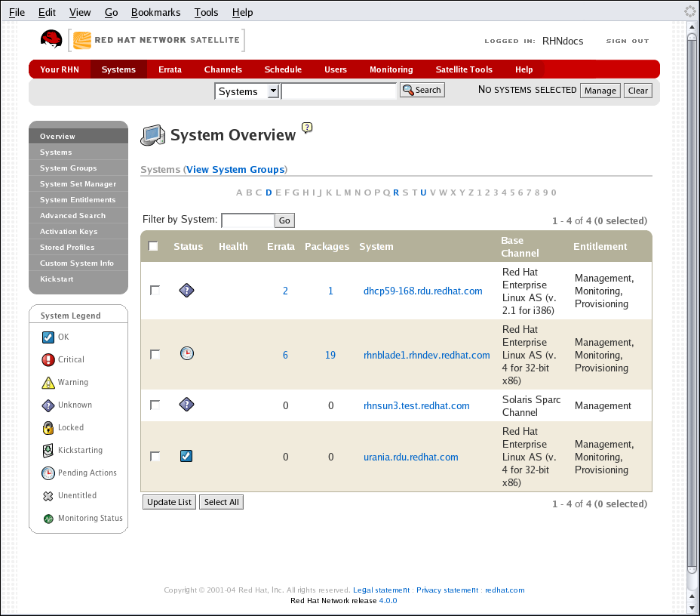Jump to systems starting with letter U
Image resolution: width=700 pixels, height=616 pixels.
point(423,192)
